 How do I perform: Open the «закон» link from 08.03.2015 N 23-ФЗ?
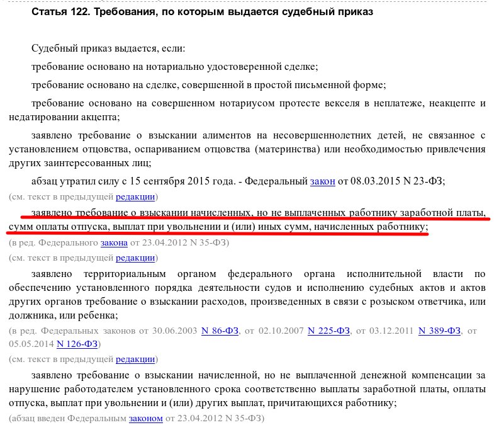coord(322,181)
